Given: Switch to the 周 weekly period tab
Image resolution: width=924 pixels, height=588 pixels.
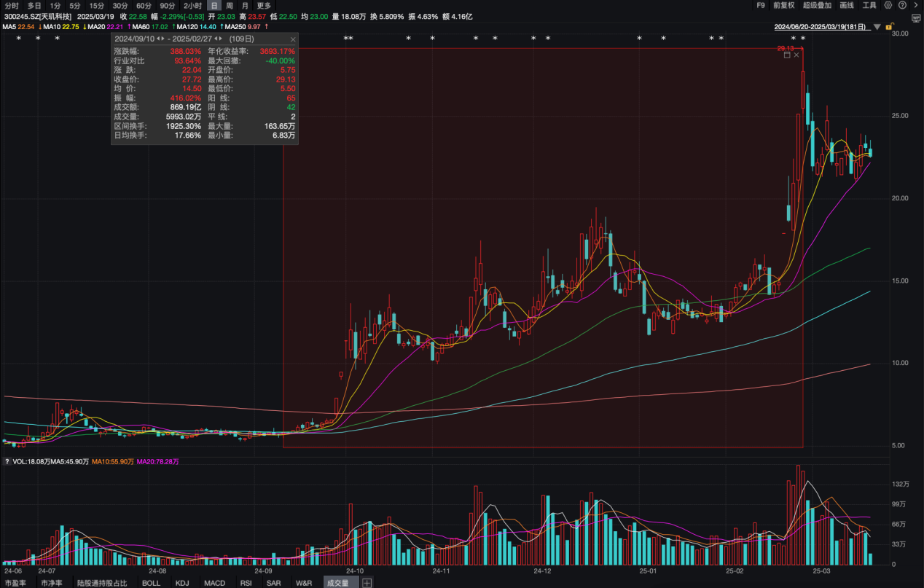Looking at the screenshot, I should click(x=230, y=5).
